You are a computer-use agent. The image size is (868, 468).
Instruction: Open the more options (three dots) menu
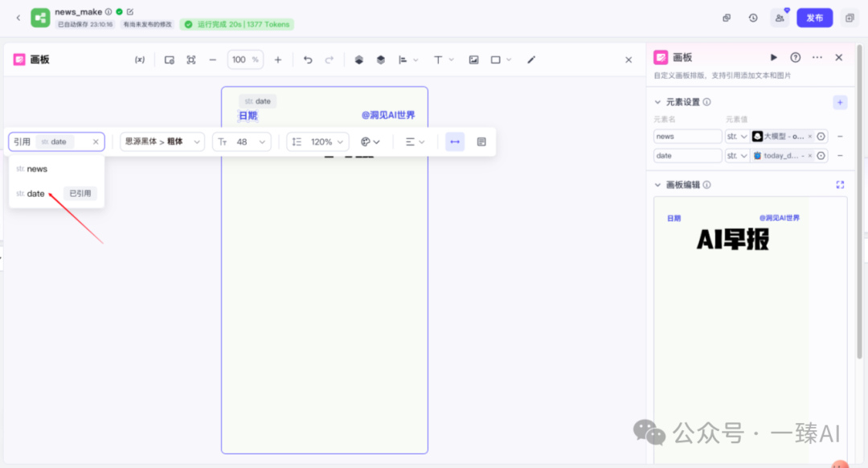817,58
